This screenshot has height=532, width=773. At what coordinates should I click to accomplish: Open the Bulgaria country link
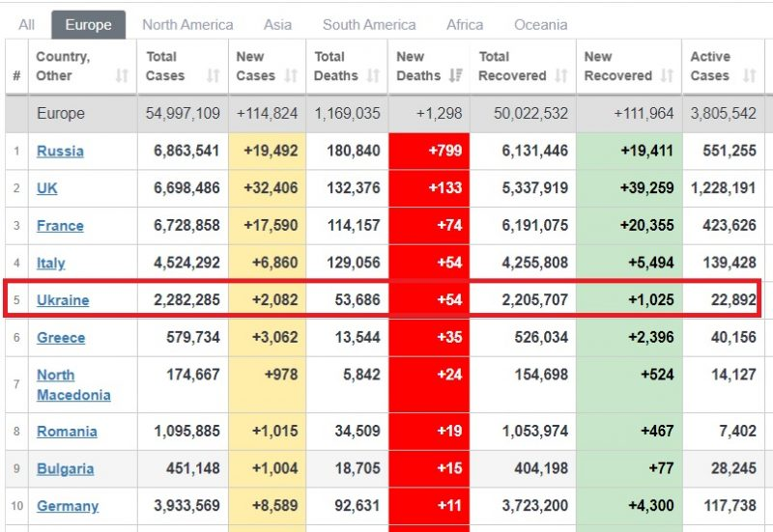65,469
